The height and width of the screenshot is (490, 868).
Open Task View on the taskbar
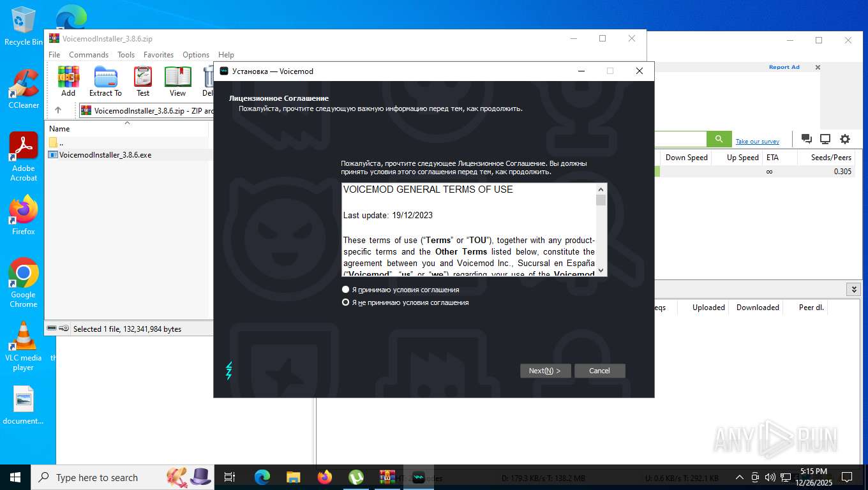(230, 477)
